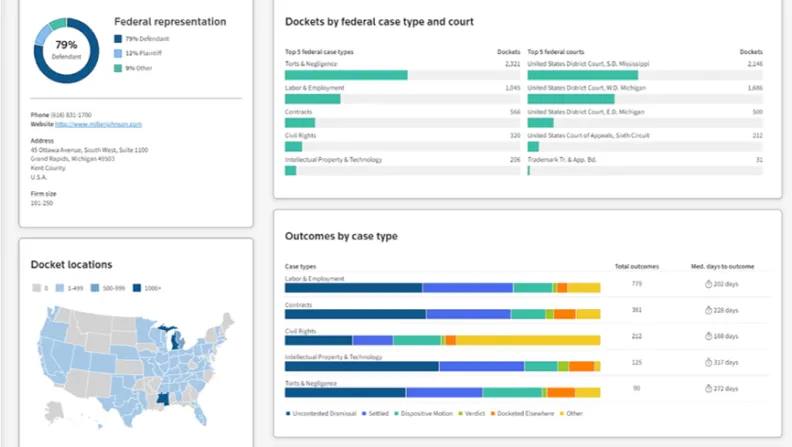Click the Uncontested Dismissal legend marker
Viewport: 792px width, 447px height.
[x=289, y=413]
